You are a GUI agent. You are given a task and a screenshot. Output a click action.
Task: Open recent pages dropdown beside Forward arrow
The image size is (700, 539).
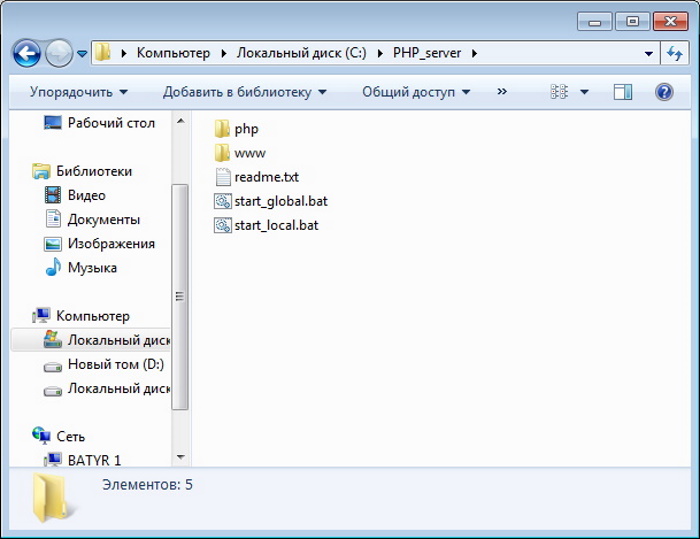[x=82, y=54]
